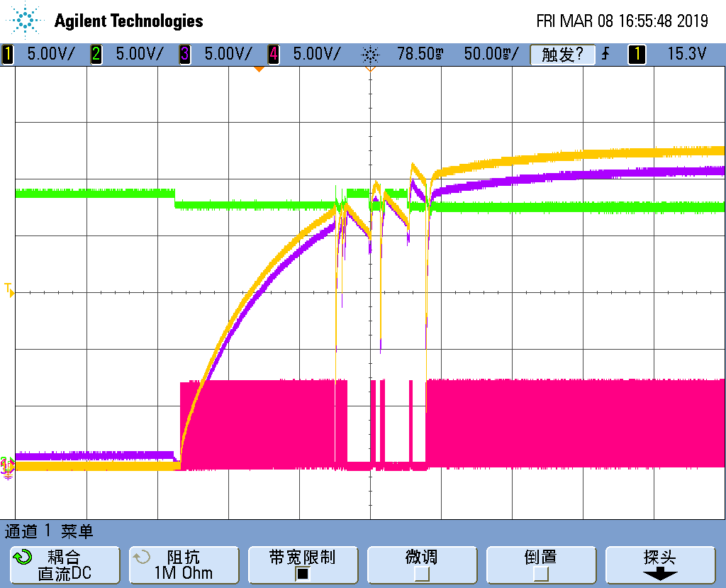The width and height of the screenshot is (726, 588).
Task: Click the time reference sunburst icon
Action: pos(370,55)
